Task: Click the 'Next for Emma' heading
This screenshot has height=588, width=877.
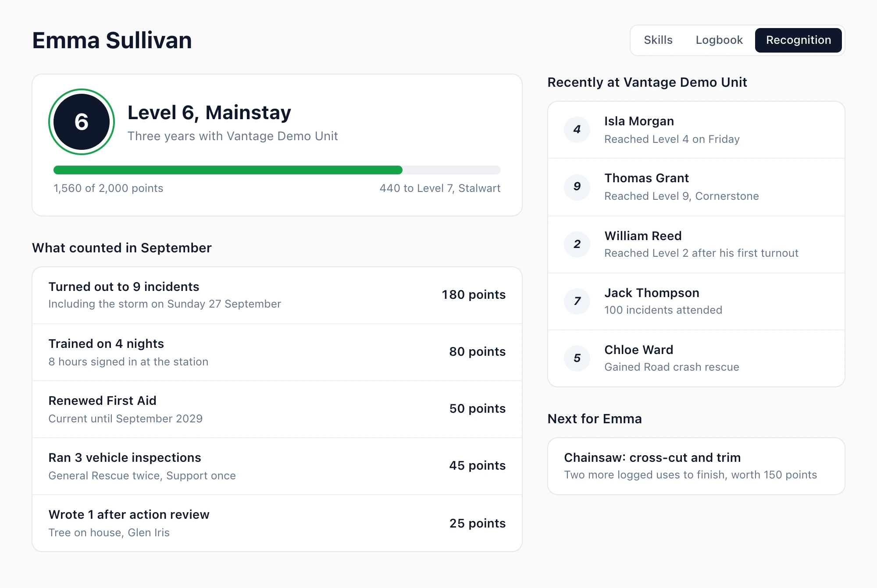Action: (x=595, y=419)
